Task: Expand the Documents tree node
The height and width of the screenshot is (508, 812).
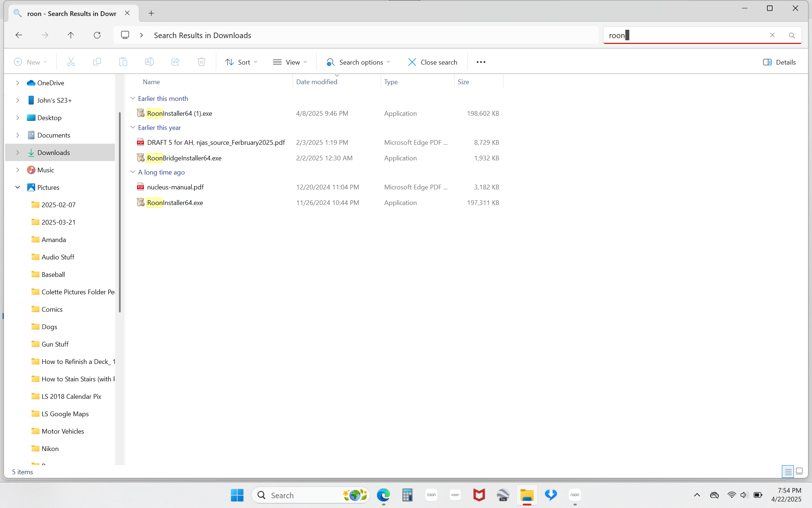Action: (x=17, y=135)
